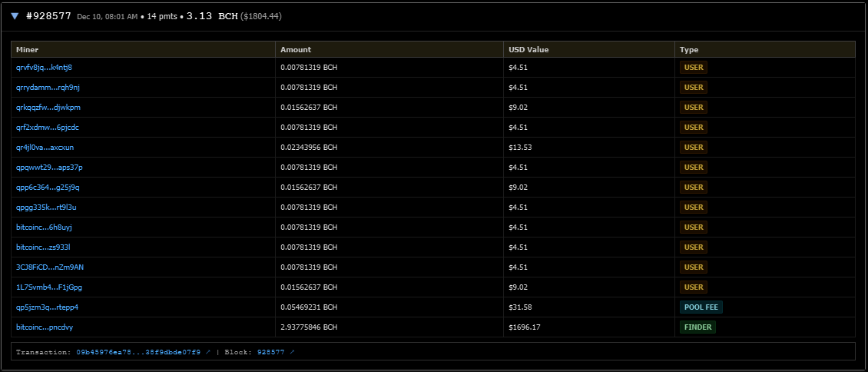Viewport: 868px width, 372px height.
Task: Click the 3.13 BCH total in header
Action: point(212,16)
